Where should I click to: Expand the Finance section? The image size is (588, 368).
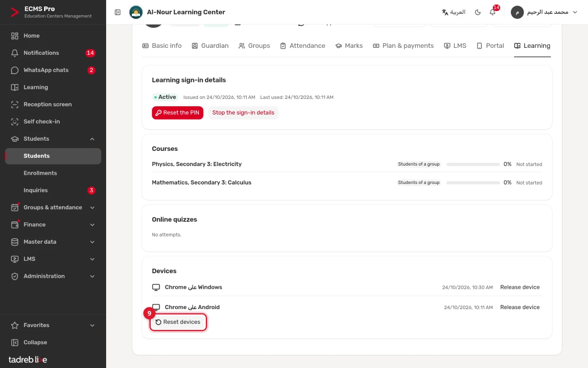(53, 224)
